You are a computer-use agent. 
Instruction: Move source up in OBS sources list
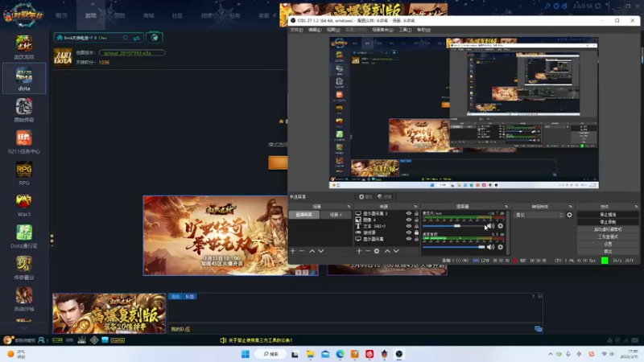click(x=387, y=251)
